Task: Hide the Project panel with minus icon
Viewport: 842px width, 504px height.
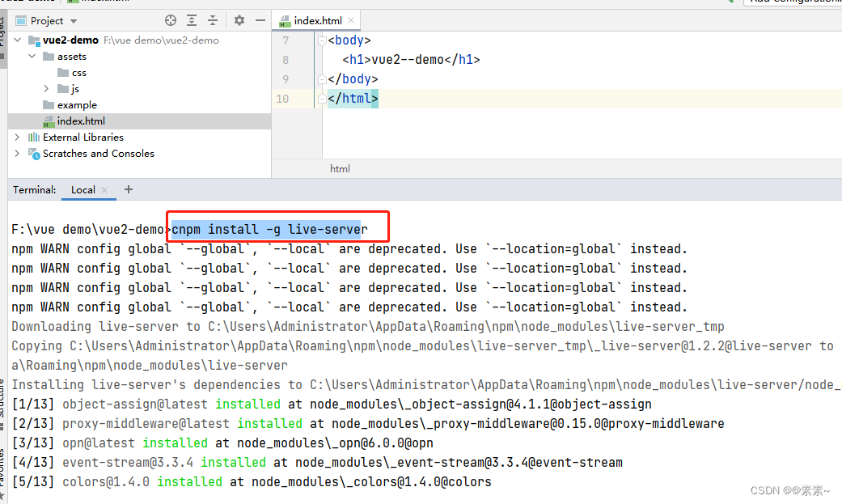Action: [x=260, y=20]
